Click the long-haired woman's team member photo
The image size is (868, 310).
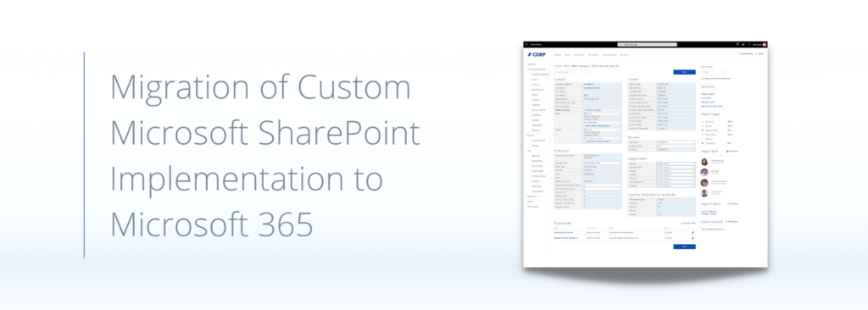704,162
